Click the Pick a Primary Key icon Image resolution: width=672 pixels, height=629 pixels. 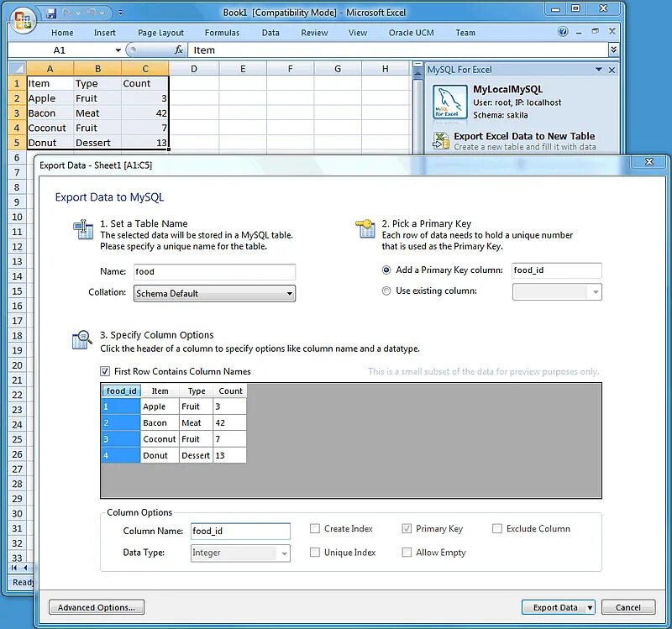click(x=365, y=228)
